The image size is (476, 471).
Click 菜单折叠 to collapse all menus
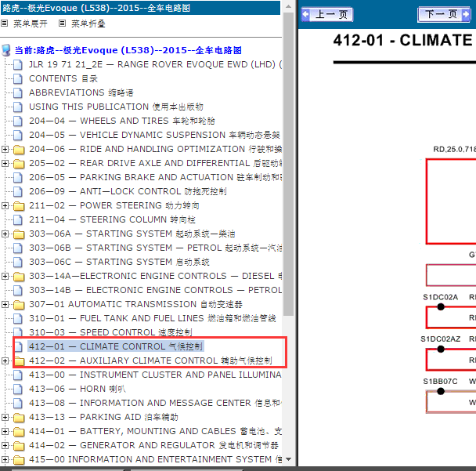coord(88,24)
